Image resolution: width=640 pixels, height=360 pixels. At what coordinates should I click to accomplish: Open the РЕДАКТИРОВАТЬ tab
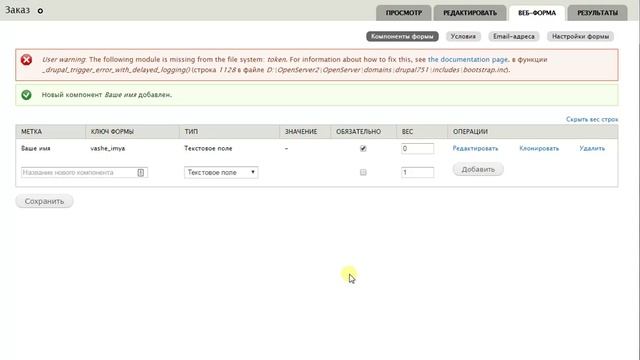[x=470, y=13]
